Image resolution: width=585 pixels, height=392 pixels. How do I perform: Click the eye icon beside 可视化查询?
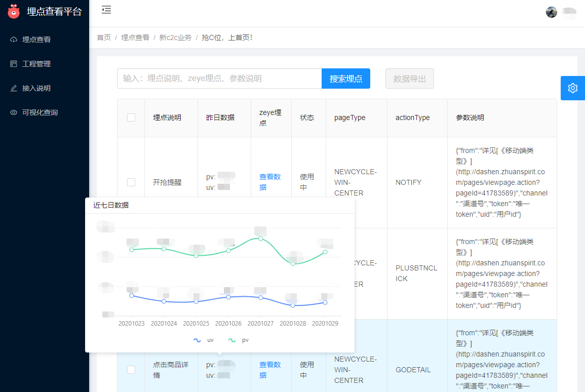click(x=14, y=112)
